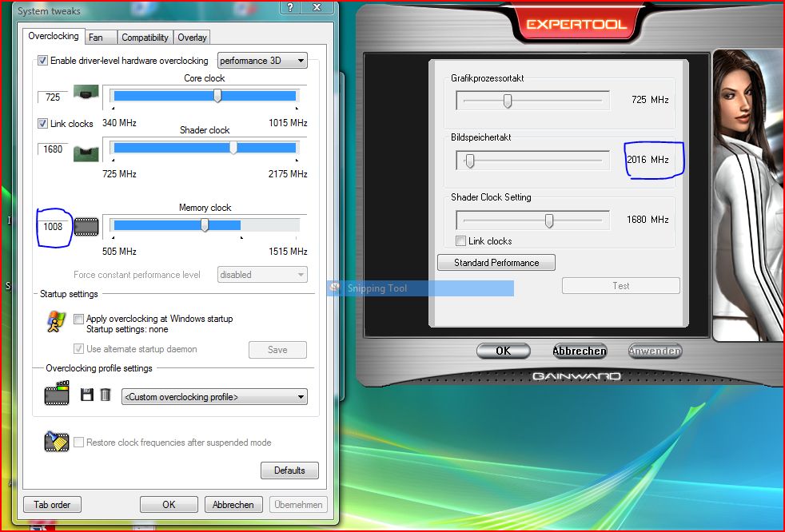
Task: Check Restore clock frequencies after suspended mode
Action: point(78,443)
